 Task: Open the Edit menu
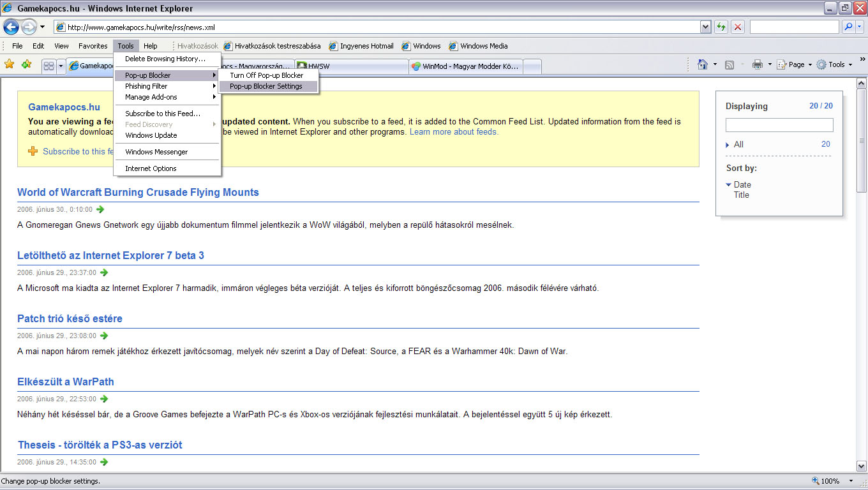[x=38, y=46]
